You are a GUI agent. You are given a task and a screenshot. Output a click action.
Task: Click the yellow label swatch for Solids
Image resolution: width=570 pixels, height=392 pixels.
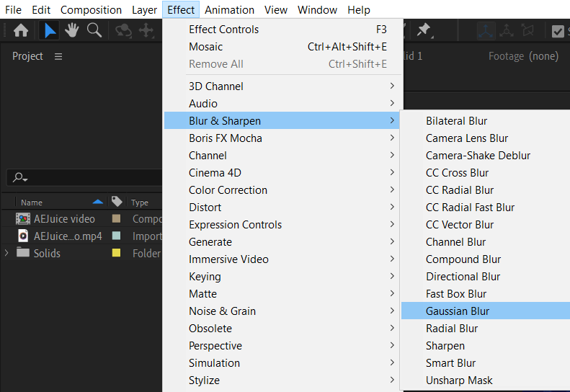point(116,253)
